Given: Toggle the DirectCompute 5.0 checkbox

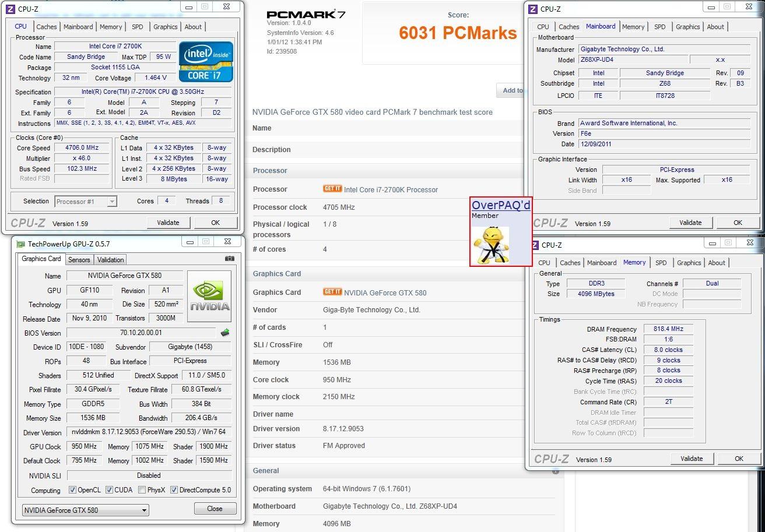Looking at the screenshot, I should 174,490.
